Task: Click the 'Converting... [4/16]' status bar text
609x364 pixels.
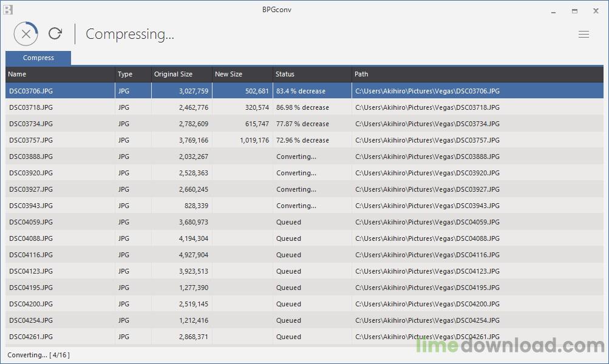Action: [x=38, y=355]
